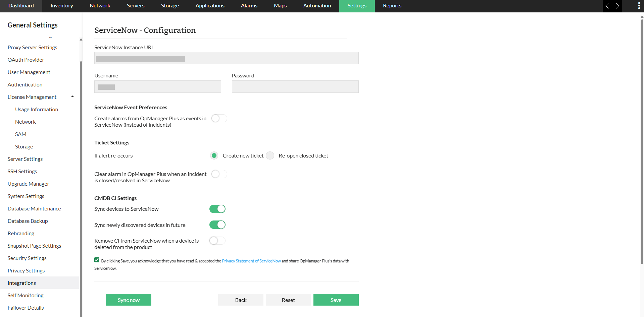Go to Security Settings
Viewport: 644px width, 317px height.
click(x=27, y=258)
